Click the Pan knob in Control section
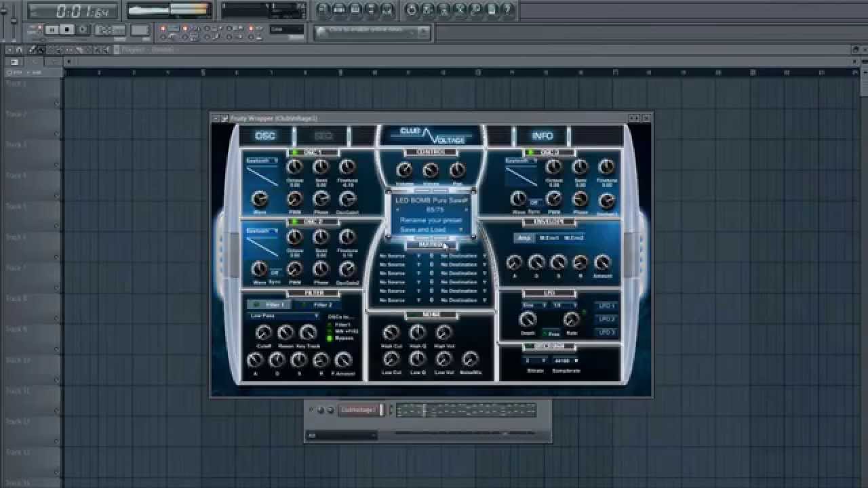This screenshot has width=868, height=488. coord(458,170)
